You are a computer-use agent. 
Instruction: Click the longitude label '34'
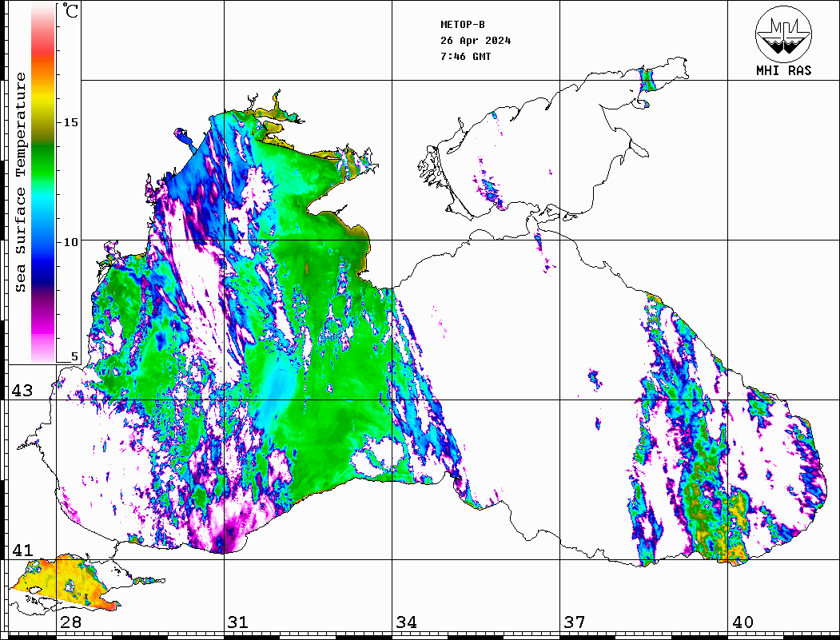coord(407,622)
